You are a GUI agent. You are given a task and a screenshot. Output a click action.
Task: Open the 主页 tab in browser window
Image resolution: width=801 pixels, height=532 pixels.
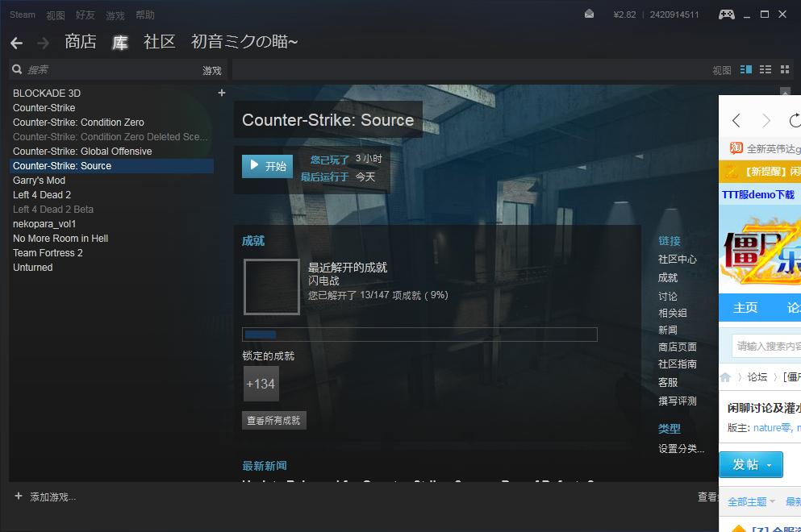[745, 307]
